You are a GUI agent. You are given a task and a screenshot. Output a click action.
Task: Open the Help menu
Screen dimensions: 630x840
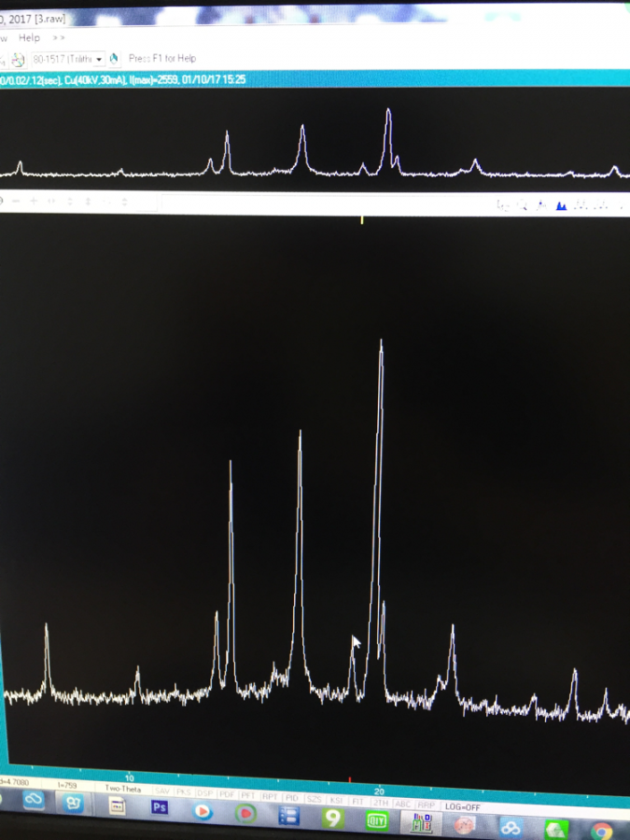(x=30, y=37)
